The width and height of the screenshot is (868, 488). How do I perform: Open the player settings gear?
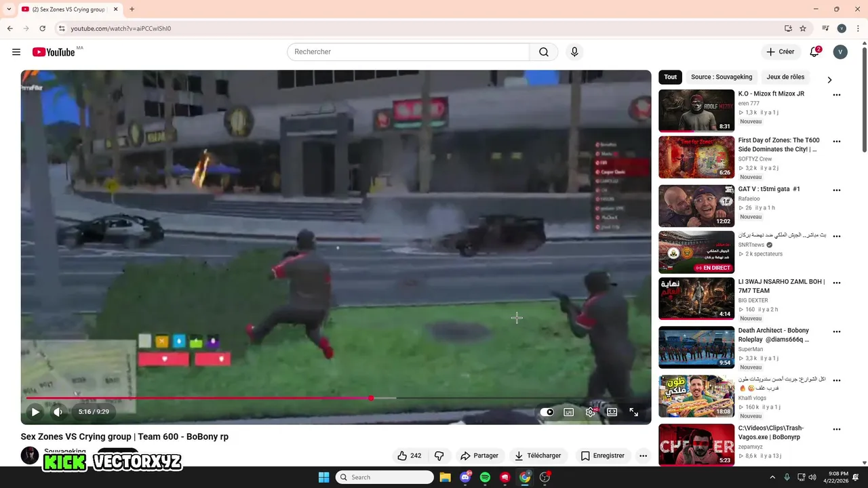point(591,412)
